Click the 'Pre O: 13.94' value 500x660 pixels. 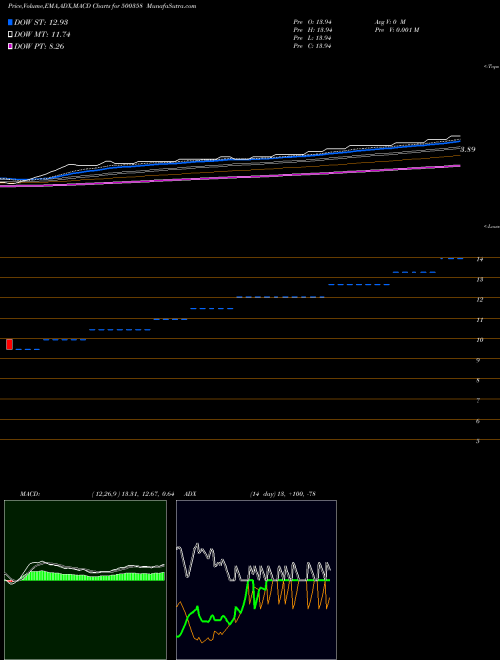(x=313, y=21)
